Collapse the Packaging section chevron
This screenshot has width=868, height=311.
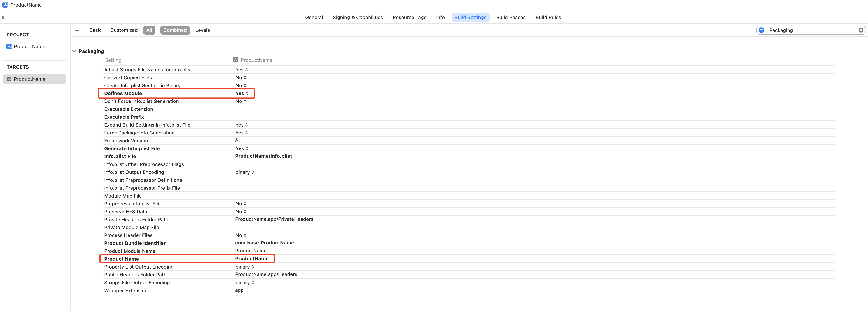pos(74,51)
